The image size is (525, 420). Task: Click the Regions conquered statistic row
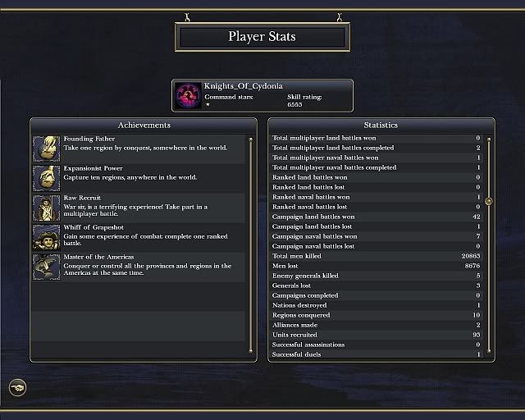point(377,315)
